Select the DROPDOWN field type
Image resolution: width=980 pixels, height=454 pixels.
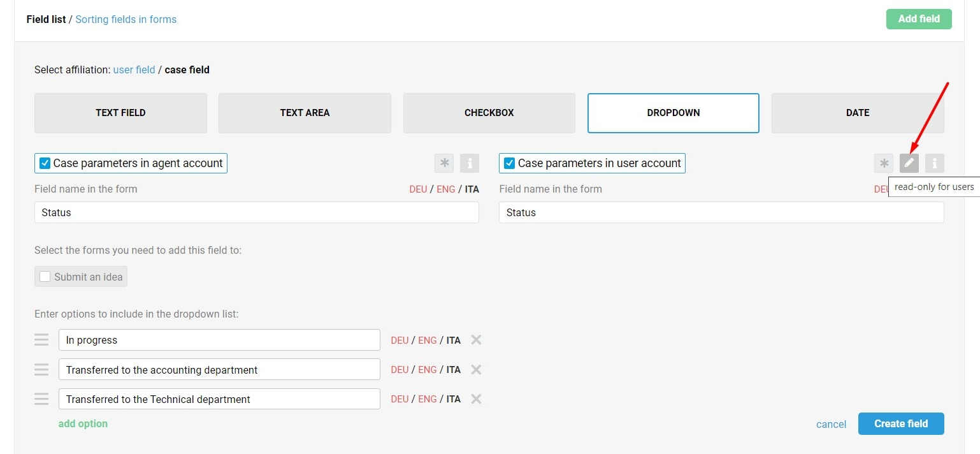(x=673, y=113)
